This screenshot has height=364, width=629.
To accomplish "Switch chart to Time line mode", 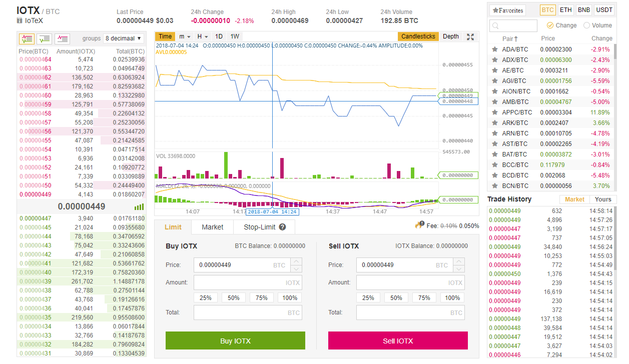I will coord(165,36).
